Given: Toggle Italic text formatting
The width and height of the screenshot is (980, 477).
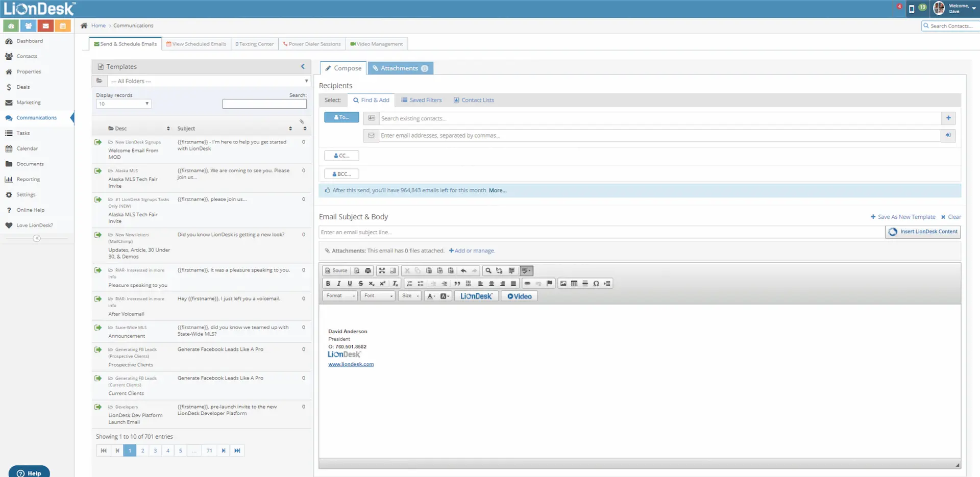Looking at the screenshot, I should [338, 284].
